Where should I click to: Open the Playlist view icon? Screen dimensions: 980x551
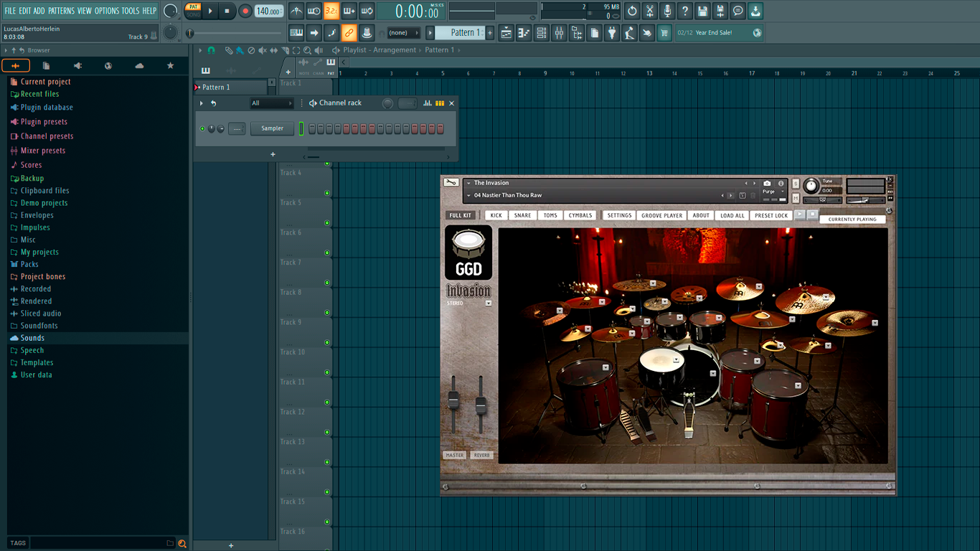[x=507, y=32]
